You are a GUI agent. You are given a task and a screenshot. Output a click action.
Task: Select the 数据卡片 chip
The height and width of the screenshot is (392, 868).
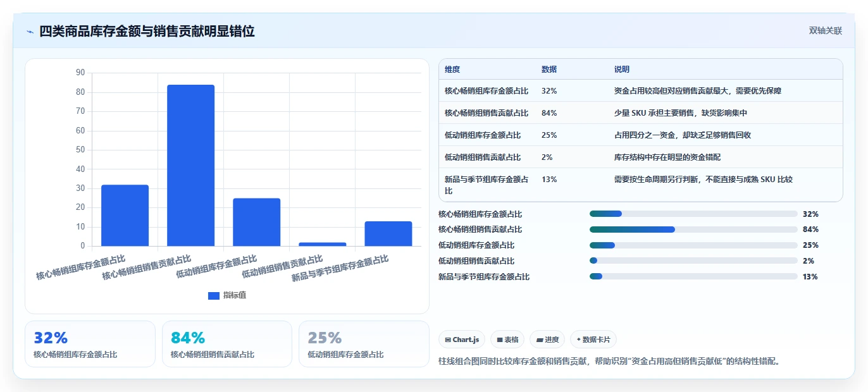point(593,340)
